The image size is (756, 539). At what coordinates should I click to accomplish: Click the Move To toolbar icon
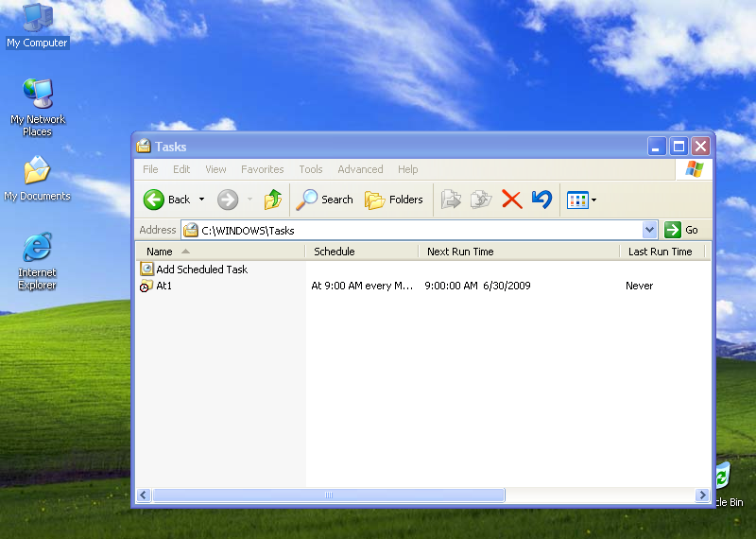[452, 200]
